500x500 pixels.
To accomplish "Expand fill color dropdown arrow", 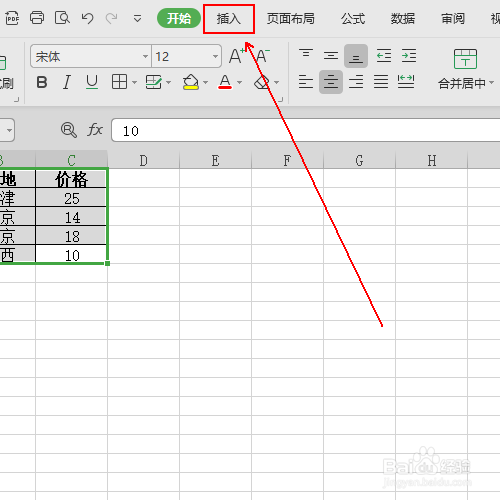I will coord(206,82).
